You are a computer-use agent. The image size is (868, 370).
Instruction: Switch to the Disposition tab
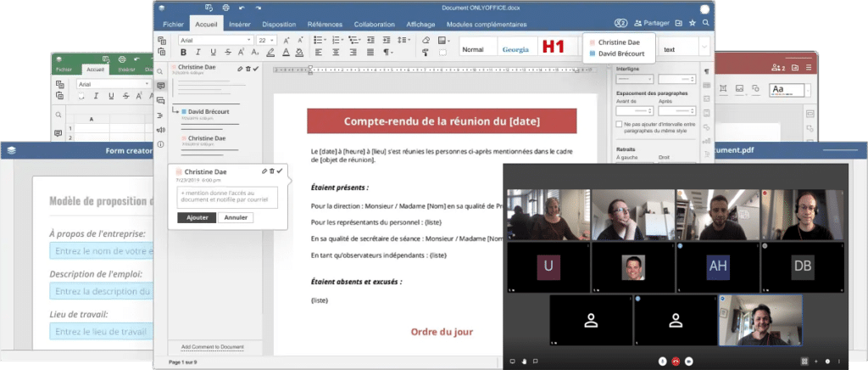(279, 25)
